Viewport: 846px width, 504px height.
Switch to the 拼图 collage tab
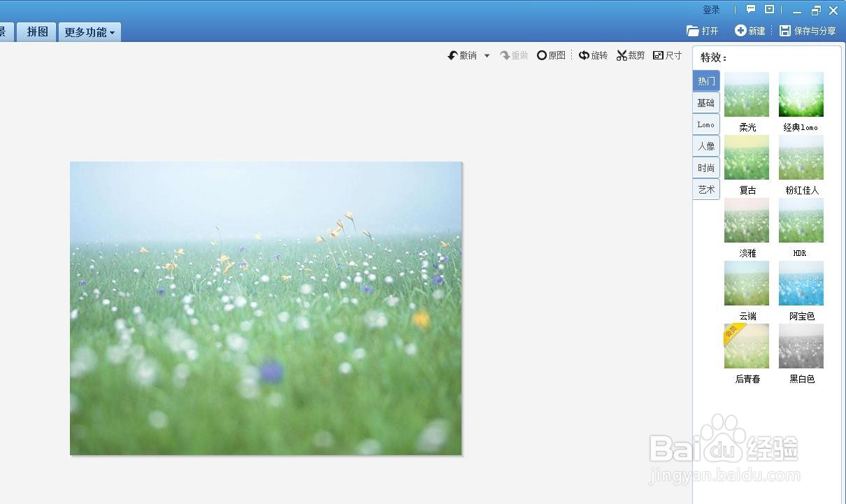click(x=37, y=31)
